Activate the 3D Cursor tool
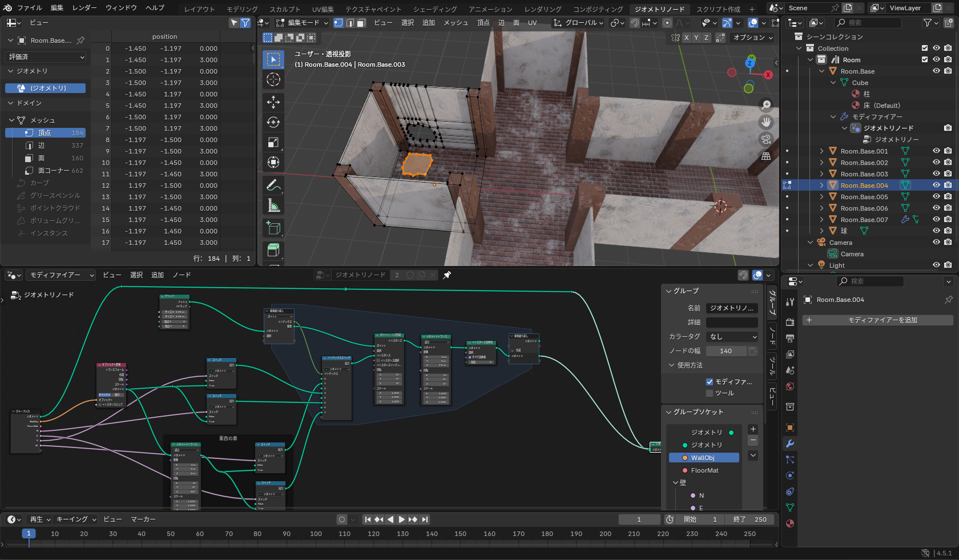 coord(273,79)
